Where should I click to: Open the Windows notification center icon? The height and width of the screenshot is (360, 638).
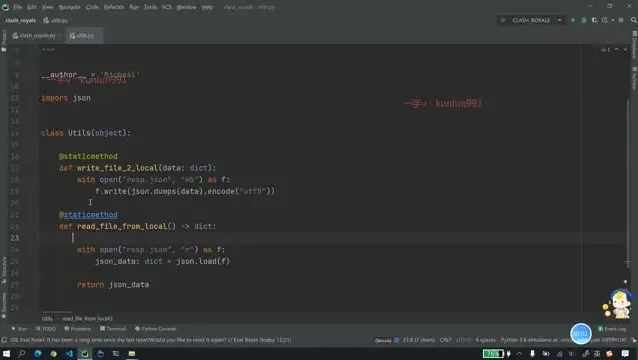[x=625, y=353]
